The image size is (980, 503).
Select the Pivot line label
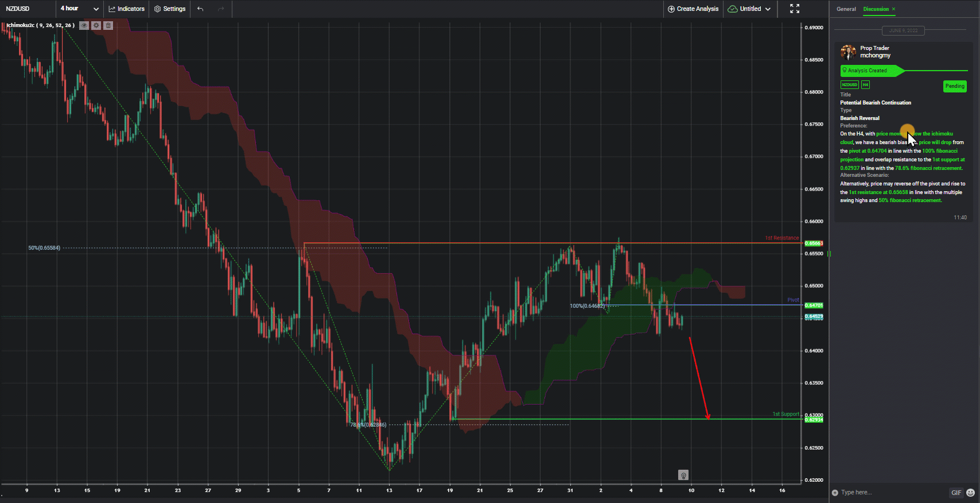coord(793,300)
